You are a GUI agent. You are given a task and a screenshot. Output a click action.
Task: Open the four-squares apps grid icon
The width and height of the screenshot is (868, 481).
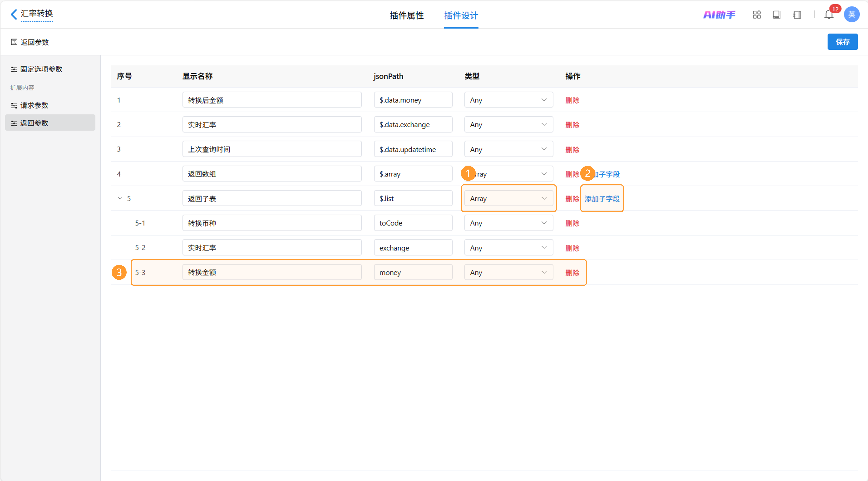[x=757, y=15]
